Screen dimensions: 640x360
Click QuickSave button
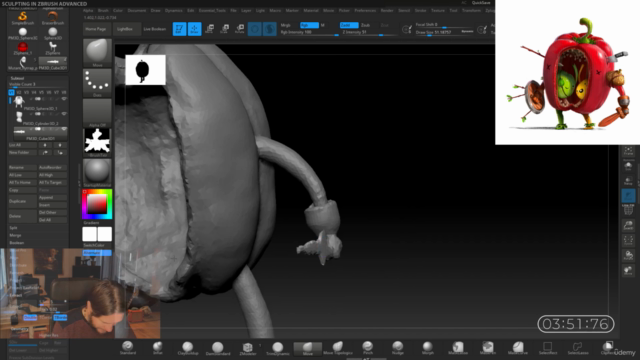(481, 3)
